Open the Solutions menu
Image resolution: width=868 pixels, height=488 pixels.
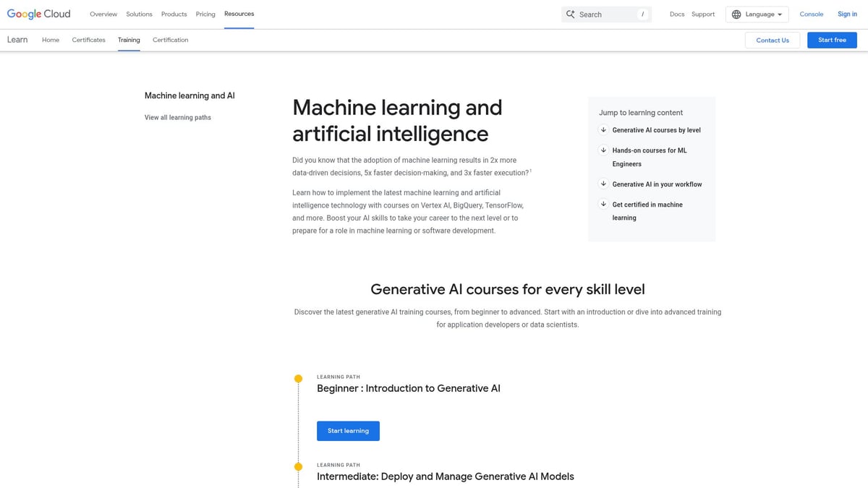[139, 14]
